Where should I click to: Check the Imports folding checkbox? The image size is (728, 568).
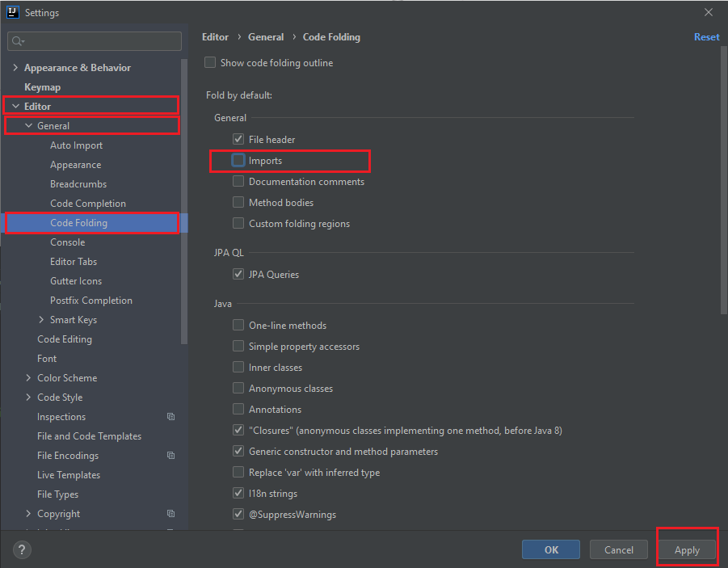point(238,160)
